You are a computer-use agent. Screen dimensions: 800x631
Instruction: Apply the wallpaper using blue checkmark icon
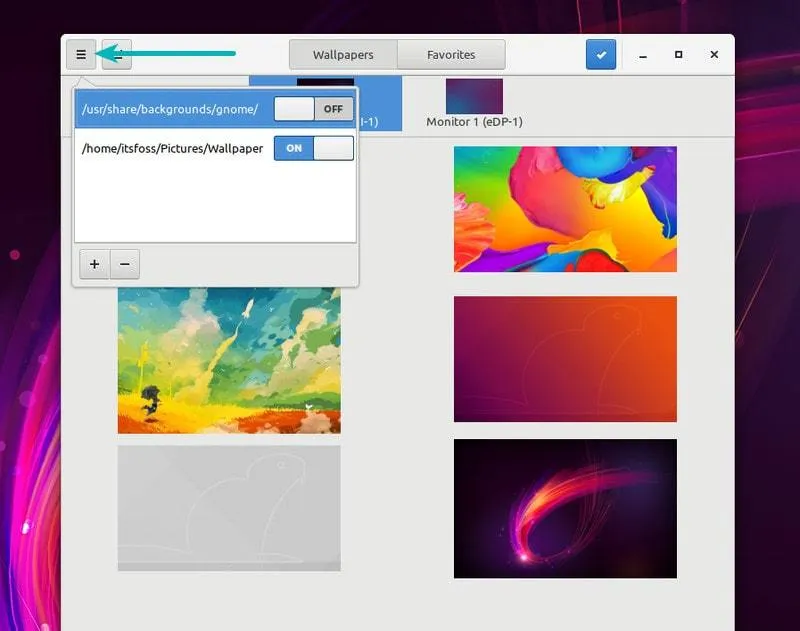coord(600,54)
